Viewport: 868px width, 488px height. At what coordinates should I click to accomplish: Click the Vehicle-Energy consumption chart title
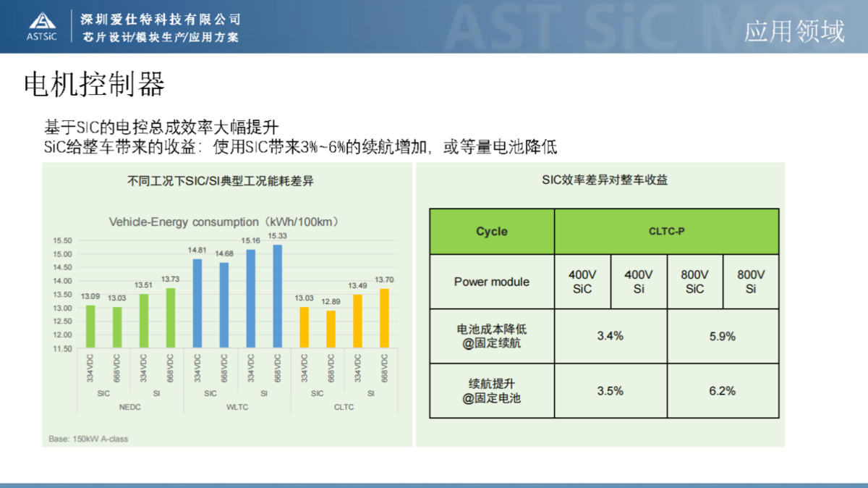tap(224, 222)
